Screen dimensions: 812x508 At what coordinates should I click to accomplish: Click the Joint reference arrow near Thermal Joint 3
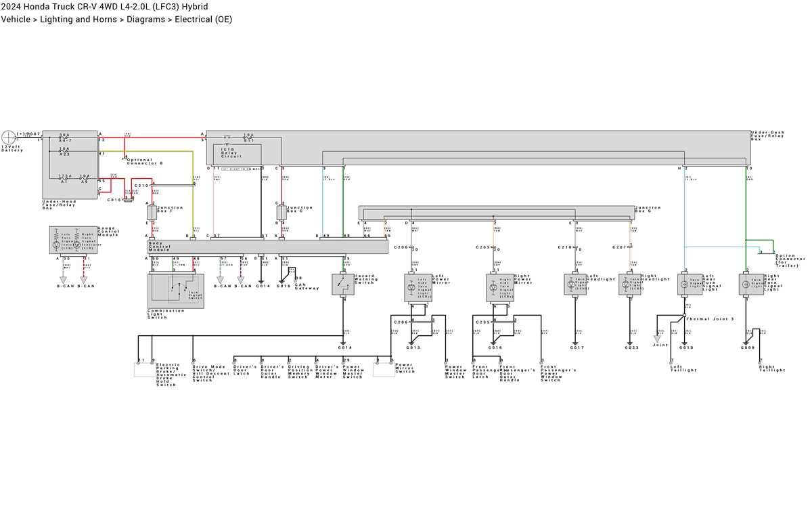point(657,338)
